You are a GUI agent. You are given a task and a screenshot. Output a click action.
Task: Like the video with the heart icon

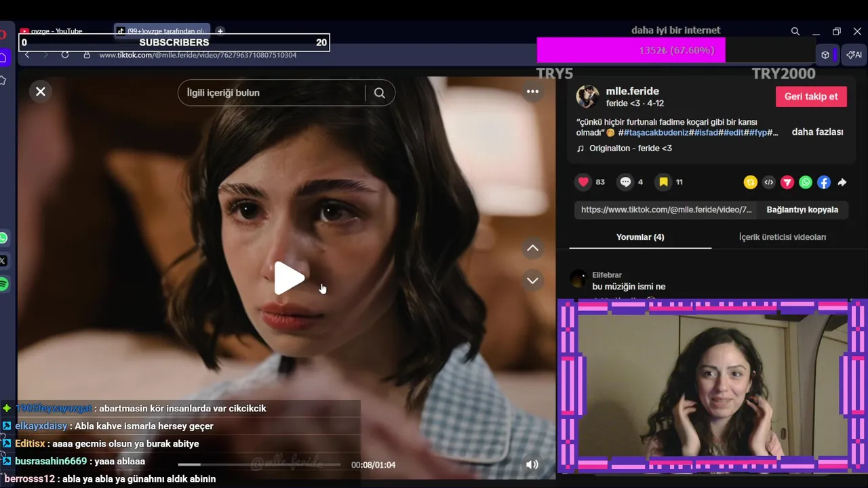[x=583, y=182]
